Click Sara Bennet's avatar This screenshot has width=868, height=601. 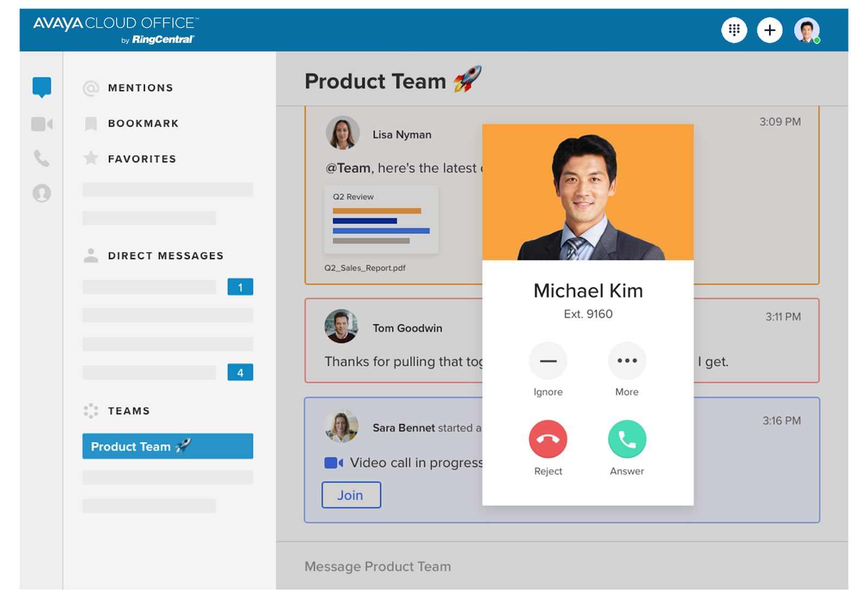(341, 426)
